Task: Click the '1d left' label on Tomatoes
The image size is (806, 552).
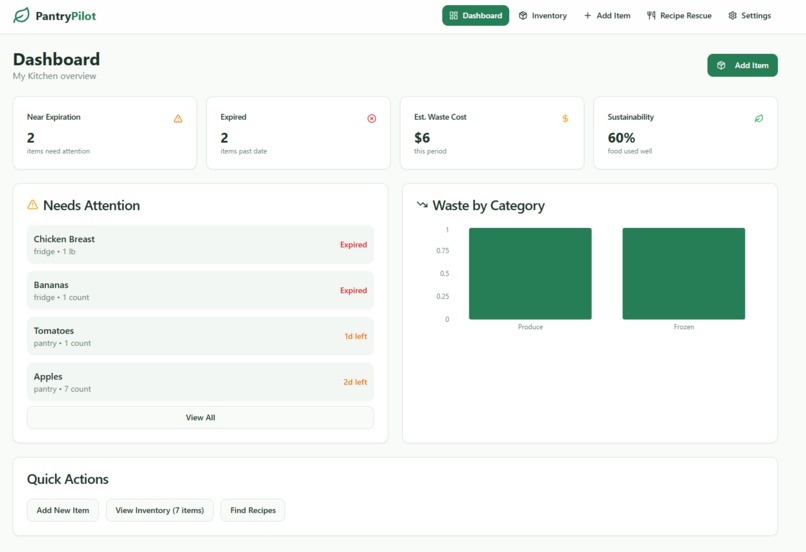Action: point(356,336)
